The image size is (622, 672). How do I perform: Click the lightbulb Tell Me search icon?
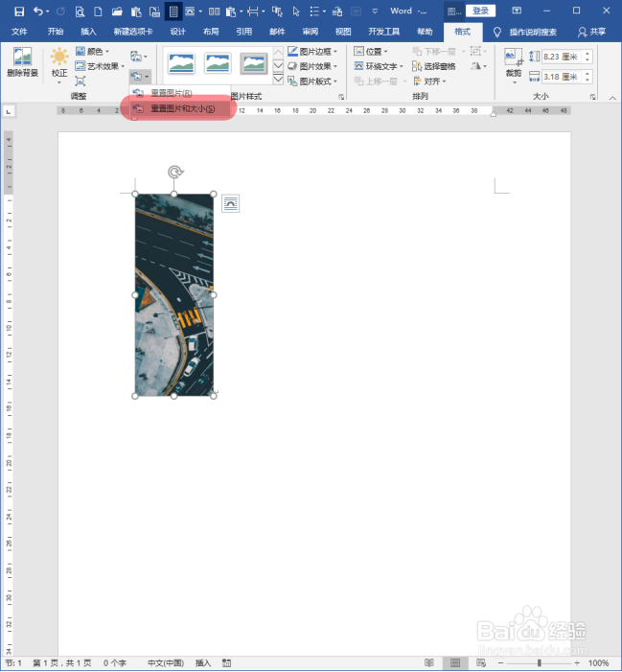tap(496, 32)
